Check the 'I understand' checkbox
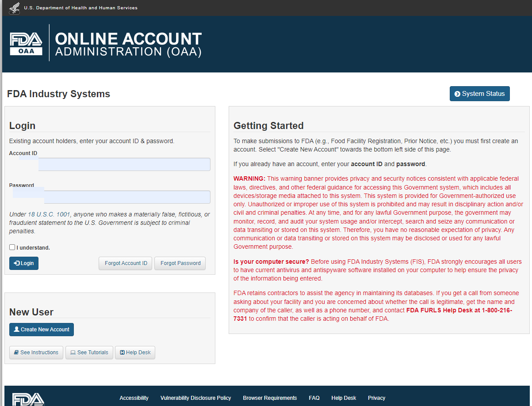 point(12,247)
